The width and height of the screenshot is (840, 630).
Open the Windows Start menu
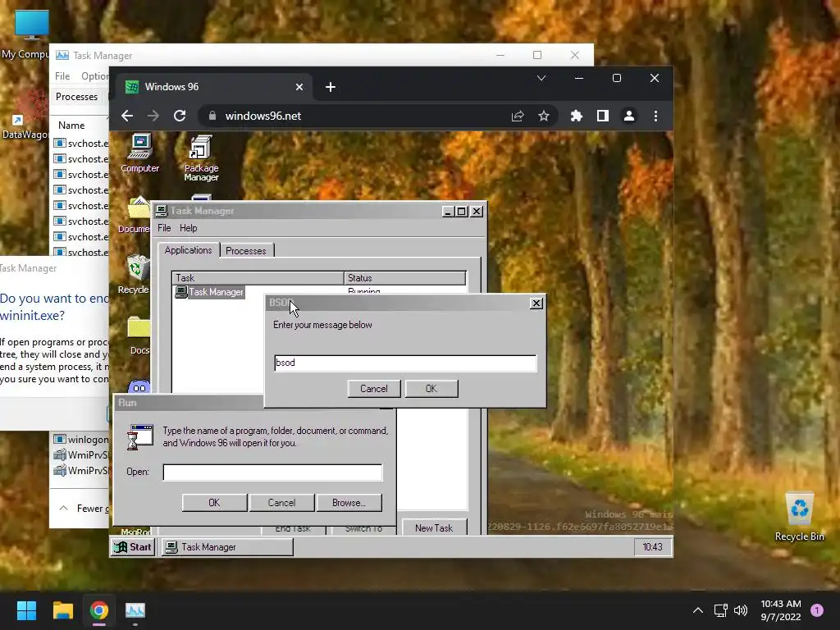(x=26, y=610)
